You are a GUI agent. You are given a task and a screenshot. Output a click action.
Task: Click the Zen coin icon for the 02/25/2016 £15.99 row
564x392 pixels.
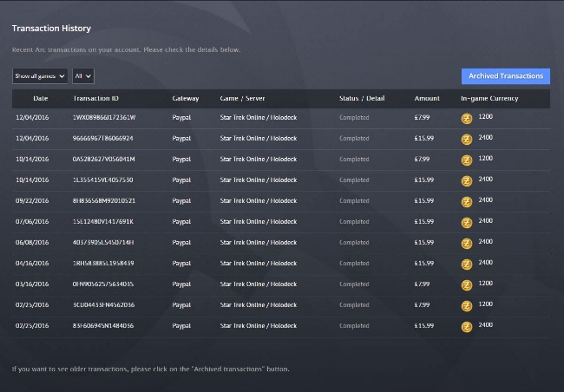[467, 327]
